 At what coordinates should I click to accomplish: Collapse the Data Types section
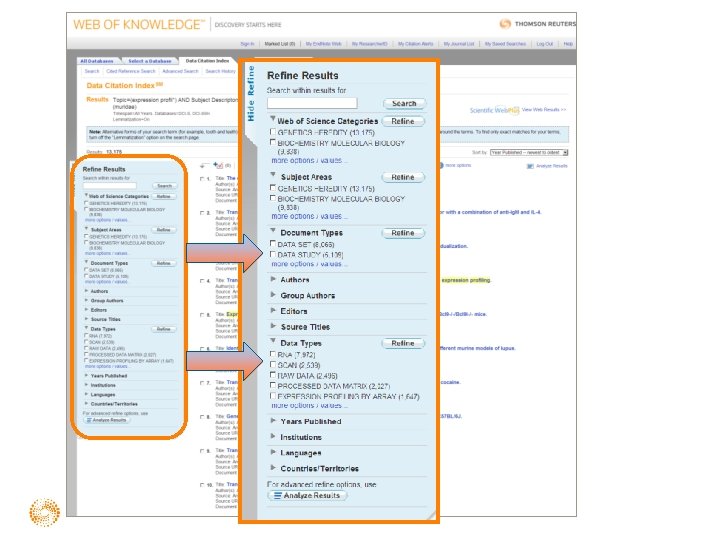tap(273, 341)
